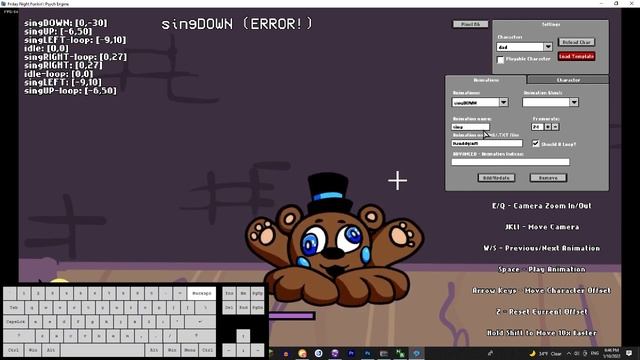
Task: Click the spacebar on the keyboard overlay
Action: (x=102, y=350)
